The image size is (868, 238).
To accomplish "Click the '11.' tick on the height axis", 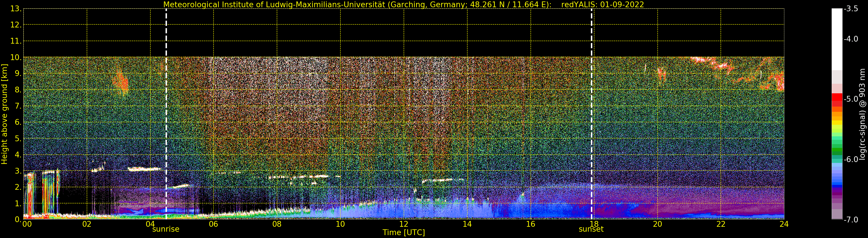I will [x=16, y=41].
